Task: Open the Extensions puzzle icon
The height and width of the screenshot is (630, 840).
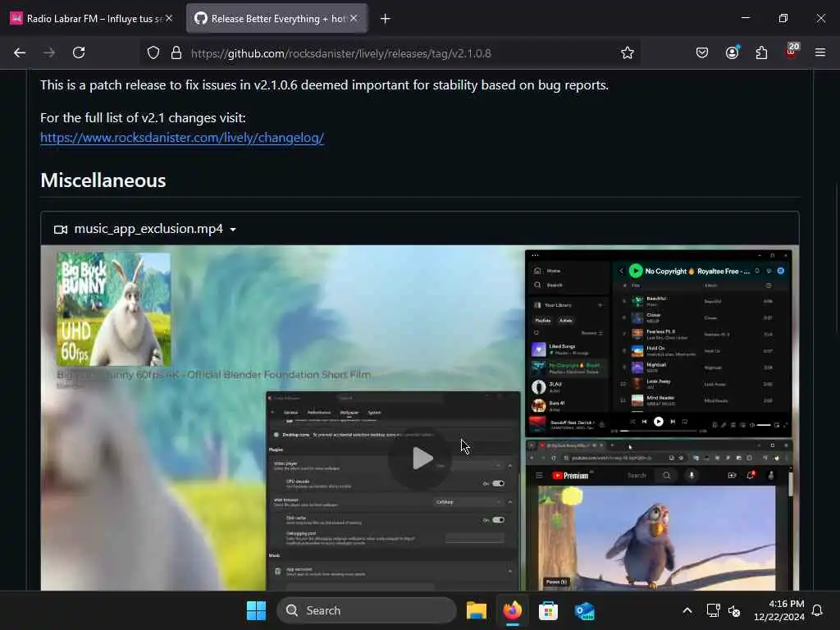Action: click(x=761, y=52)
